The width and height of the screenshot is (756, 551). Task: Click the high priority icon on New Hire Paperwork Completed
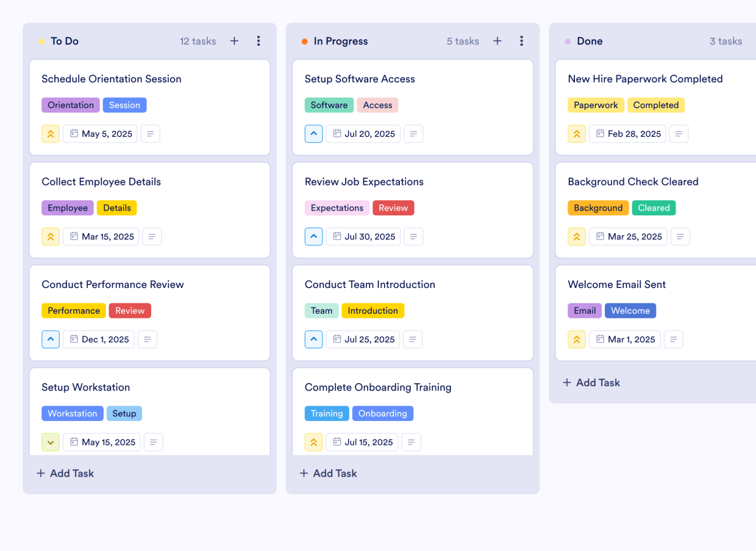click(577, 134)
